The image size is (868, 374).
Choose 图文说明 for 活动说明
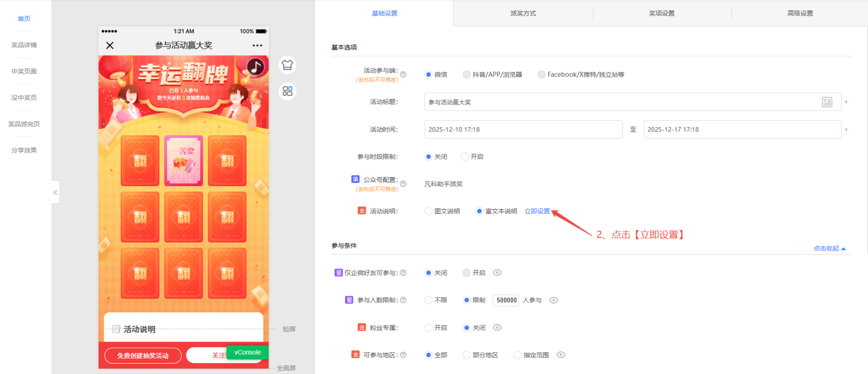(x=428, y=211)
